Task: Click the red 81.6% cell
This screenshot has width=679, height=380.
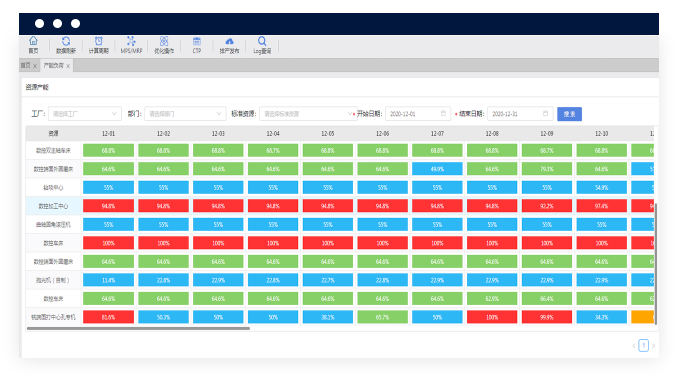Action: 108,317
